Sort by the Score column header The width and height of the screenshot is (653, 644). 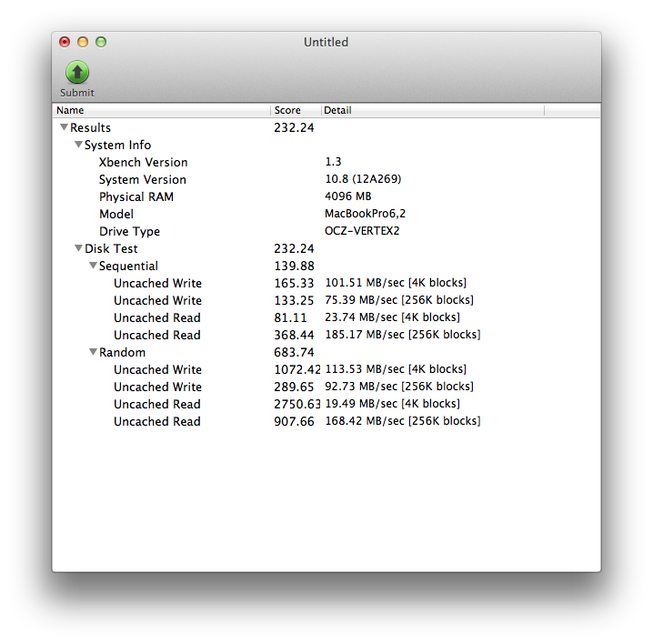click(296, 110)
